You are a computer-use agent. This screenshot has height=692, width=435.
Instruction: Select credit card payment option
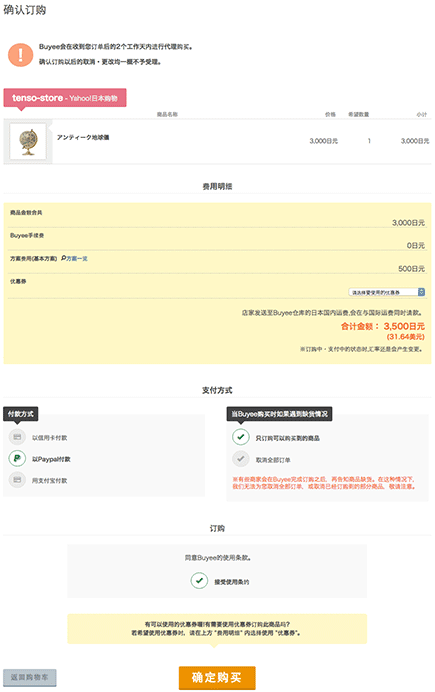(x=17, y=437)
